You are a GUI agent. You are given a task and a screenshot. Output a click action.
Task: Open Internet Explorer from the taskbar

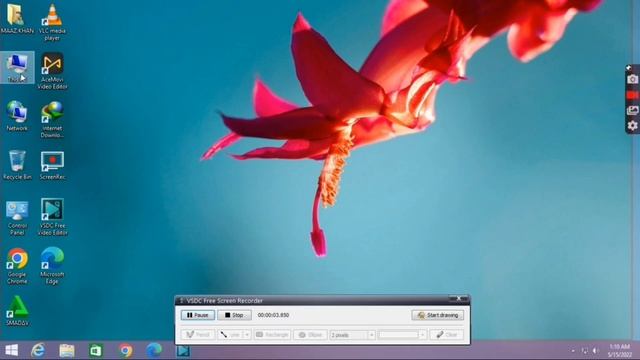pos(38,350)
